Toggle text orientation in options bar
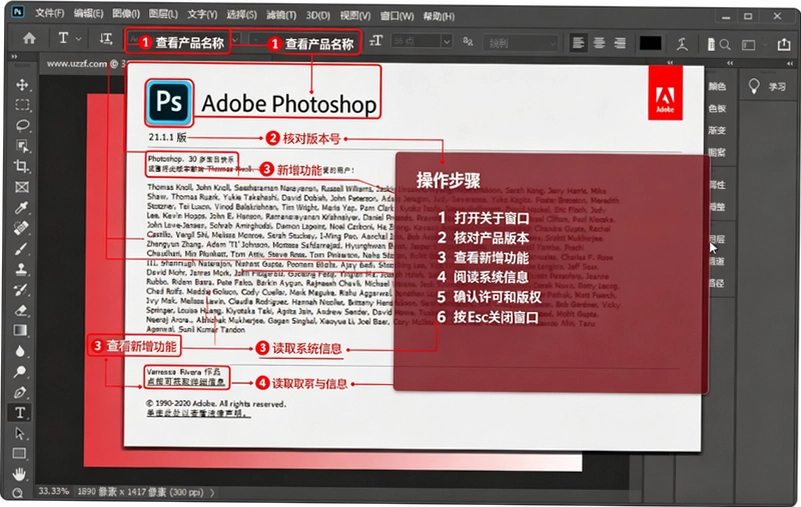The image size is (801, 507). 106,39
